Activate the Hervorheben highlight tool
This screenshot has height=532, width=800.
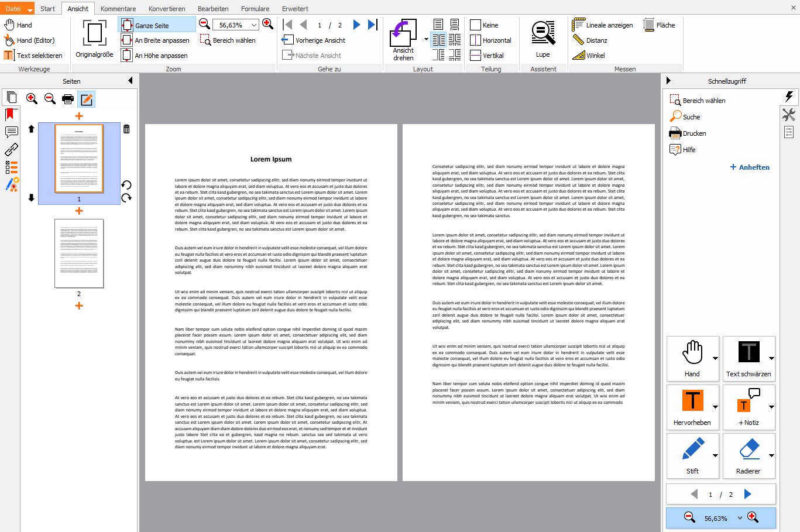click(x=692, y=407)
